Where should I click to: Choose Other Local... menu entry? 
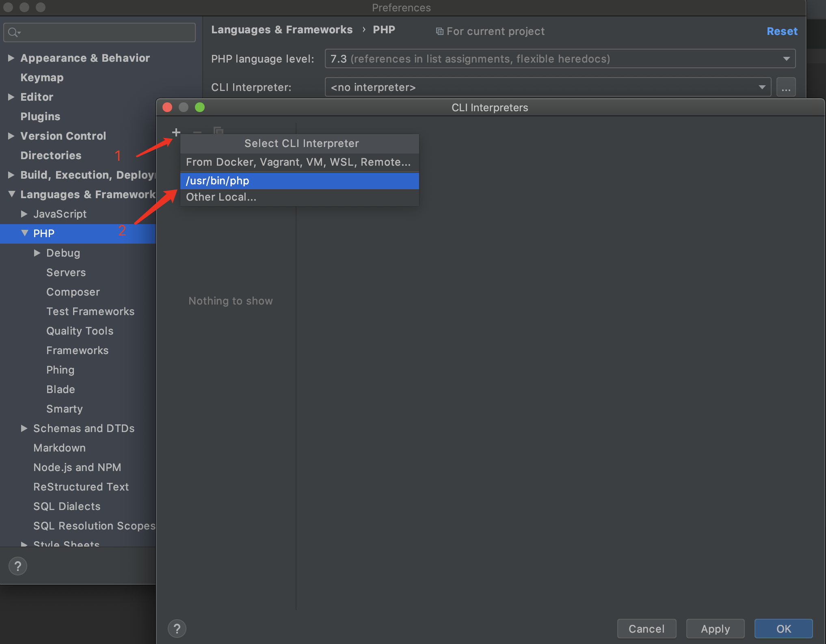[221, 197]
